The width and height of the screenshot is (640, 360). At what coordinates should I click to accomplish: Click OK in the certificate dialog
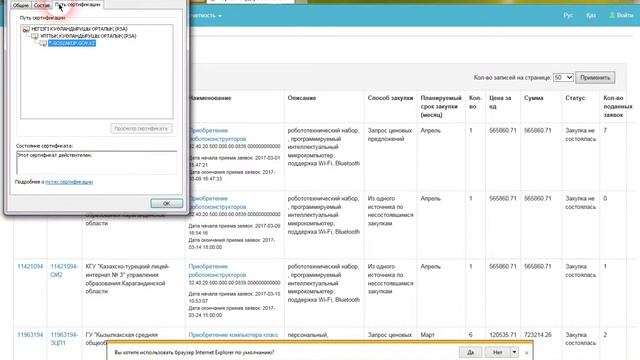tap(167, 203)
